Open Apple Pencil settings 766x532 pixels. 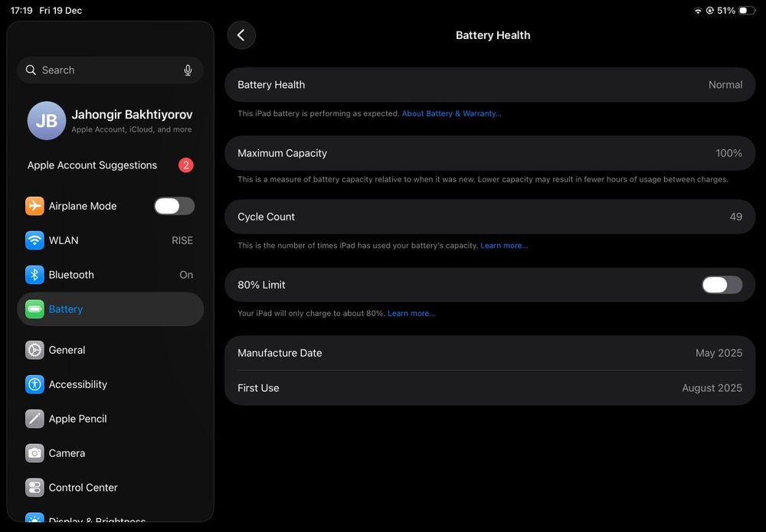tap(110, 419)
